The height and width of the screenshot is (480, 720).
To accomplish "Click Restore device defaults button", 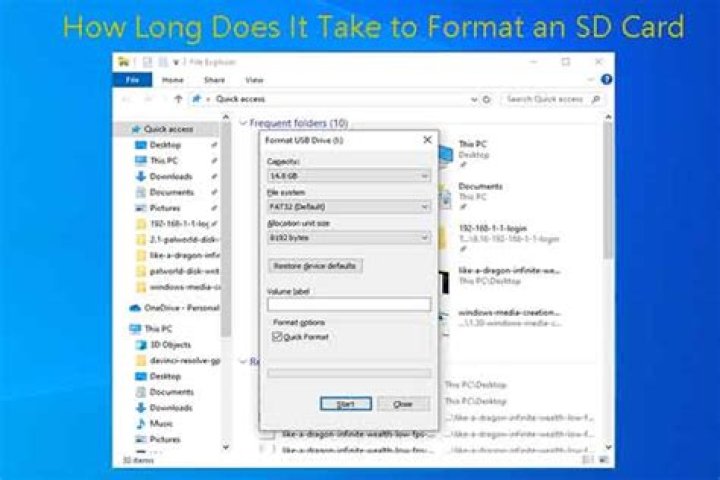I will tap(316, 266).
